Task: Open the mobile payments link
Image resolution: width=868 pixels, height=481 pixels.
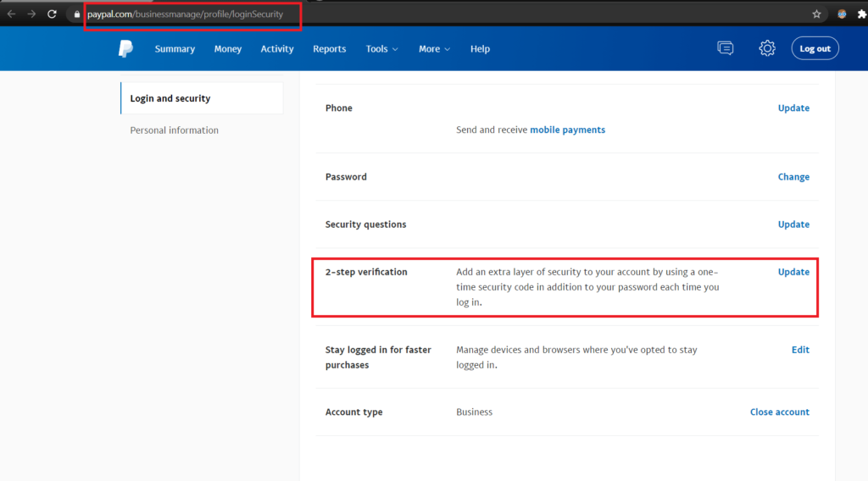Action: click(x=567, y=130)
